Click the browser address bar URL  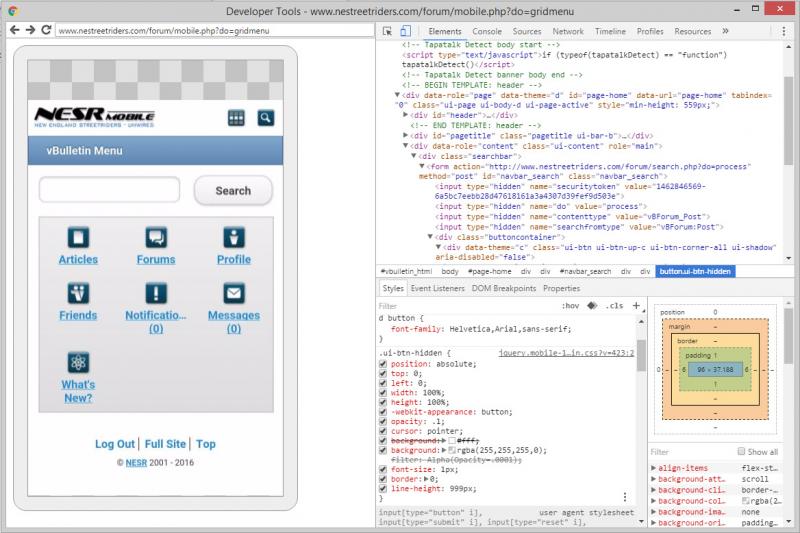214,31
